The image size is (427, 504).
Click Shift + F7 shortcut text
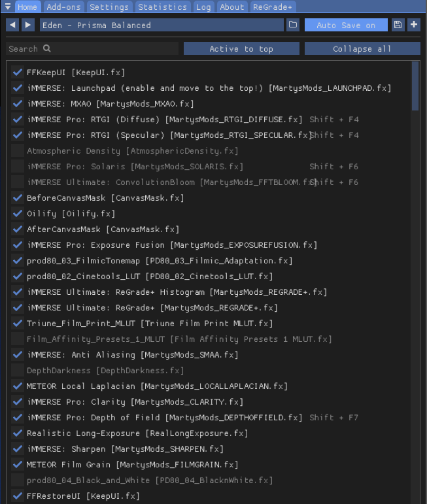(x=333, y=418)
